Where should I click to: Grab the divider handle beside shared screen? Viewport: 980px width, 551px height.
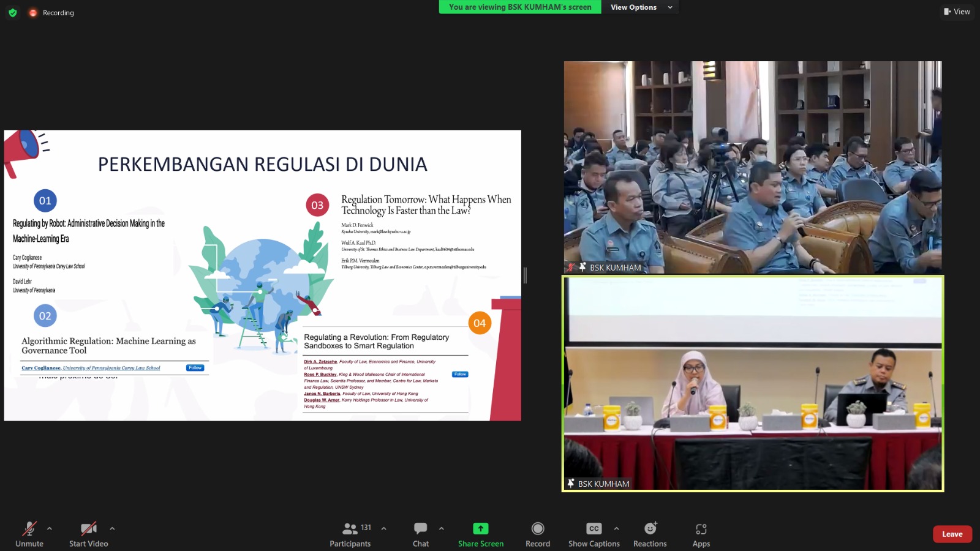[x=525, y=275]
